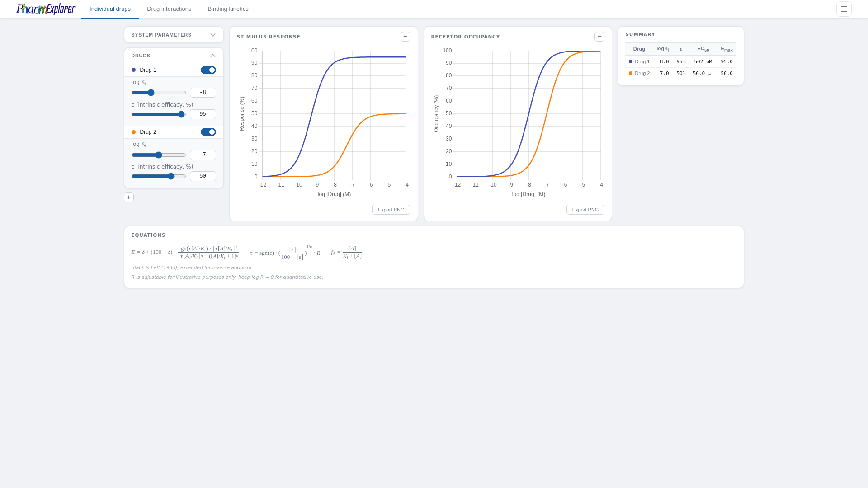Click Drug 1 blue color dot
868x488 pixels.
point(133,70)
